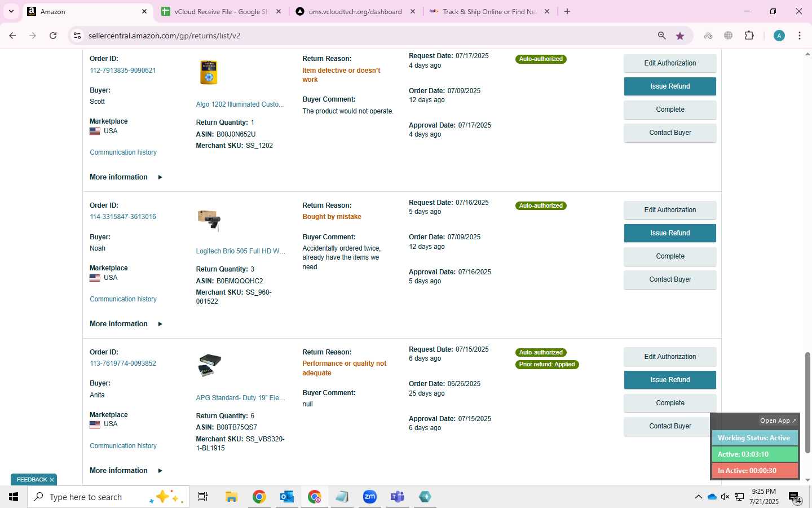Open order 114-3315847-3613016 link
The width and height of the screenshot is (812, 508).
coord(123,217)
